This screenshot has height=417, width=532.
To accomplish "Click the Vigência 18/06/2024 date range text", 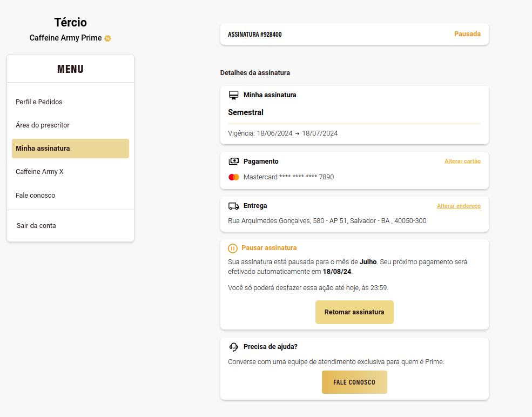I will [x=282, y=133].
